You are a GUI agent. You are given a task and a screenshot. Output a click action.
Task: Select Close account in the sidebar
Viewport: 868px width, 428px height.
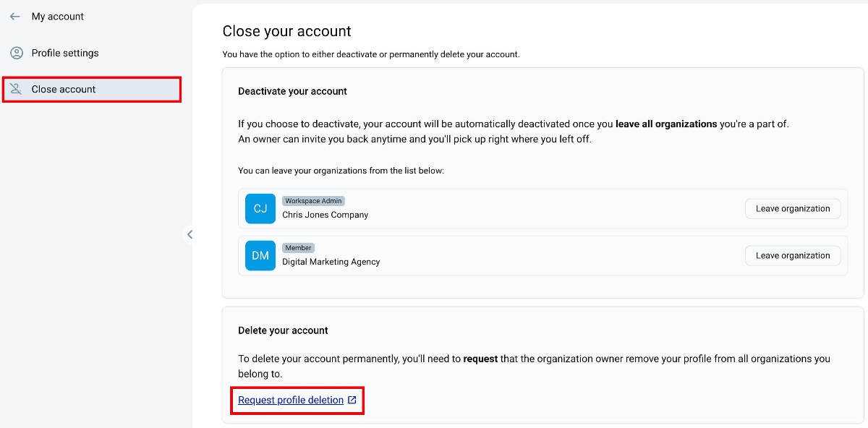(x=64, y=88)
